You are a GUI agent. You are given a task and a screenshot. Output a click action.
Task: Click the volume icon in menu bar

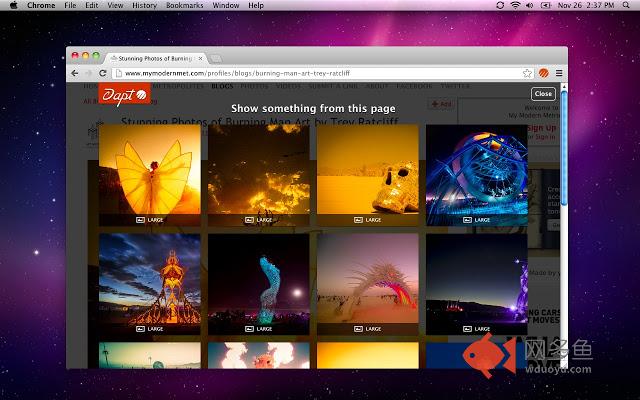[x=530, y=5]
